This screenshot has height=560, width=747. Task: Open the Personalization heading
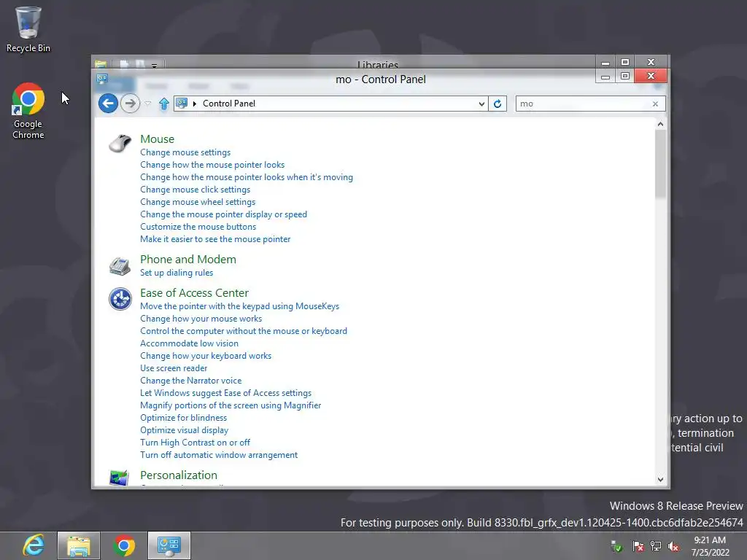click(x=179, y=475)
